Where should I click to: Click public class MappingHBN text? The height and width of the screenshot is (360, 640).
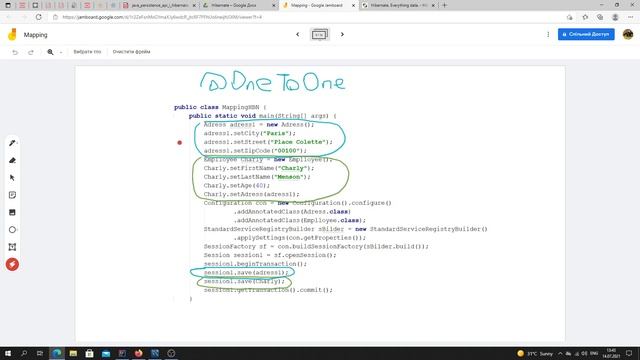click(220, 107)
